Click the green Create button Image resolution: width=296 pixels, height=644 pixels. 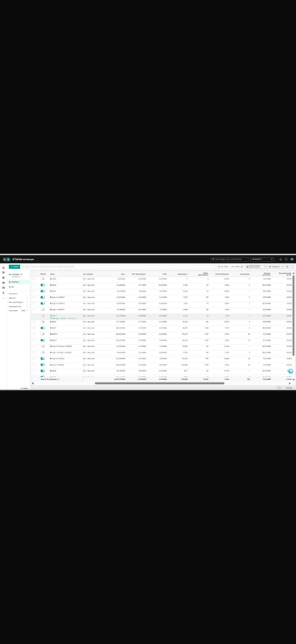point(14,266)
